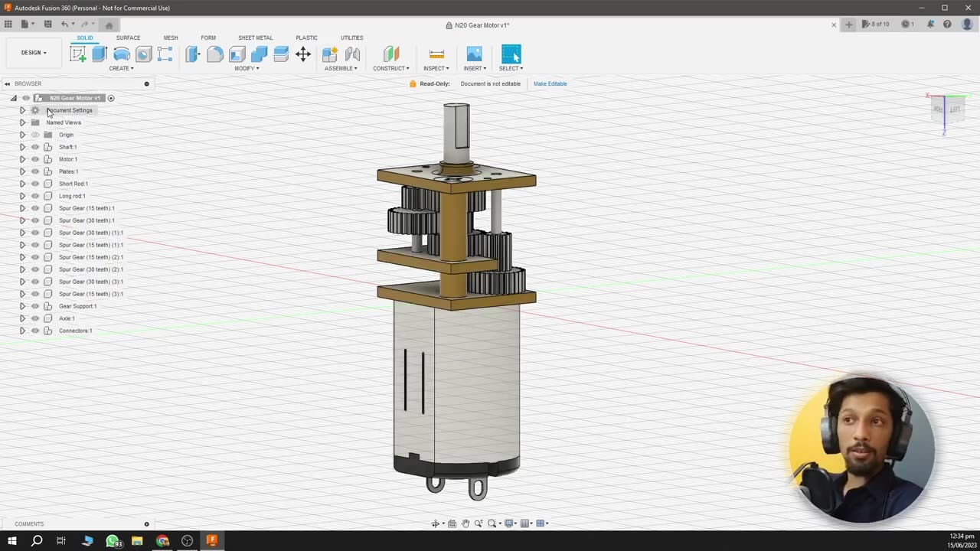Show the Origin folder

(x=35, y=135)
